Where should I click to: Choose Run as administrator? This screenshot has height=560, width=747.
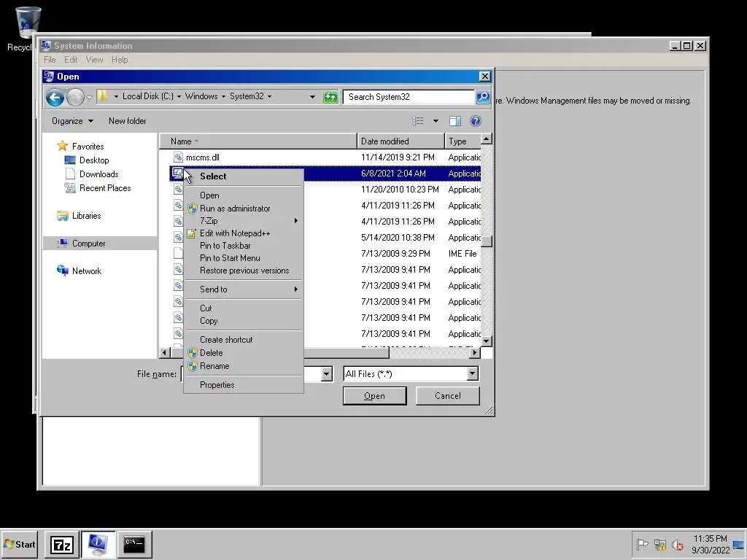tap(244, 209)
